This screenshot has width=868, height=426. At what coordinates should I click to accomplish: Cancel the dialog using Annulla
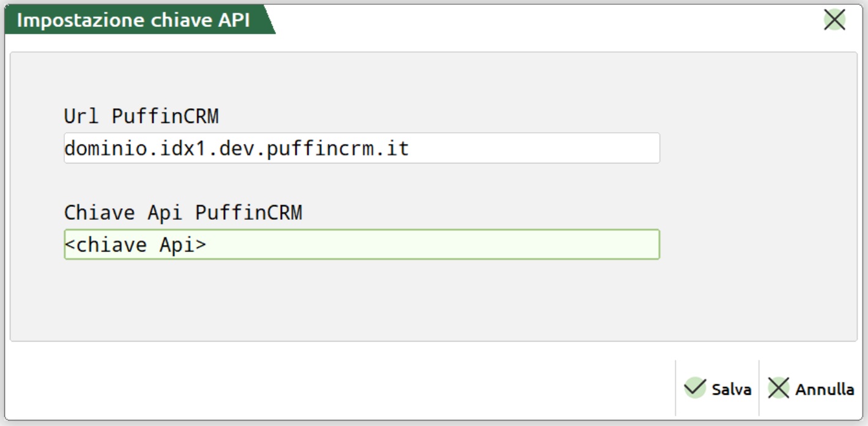click(811, 389)
